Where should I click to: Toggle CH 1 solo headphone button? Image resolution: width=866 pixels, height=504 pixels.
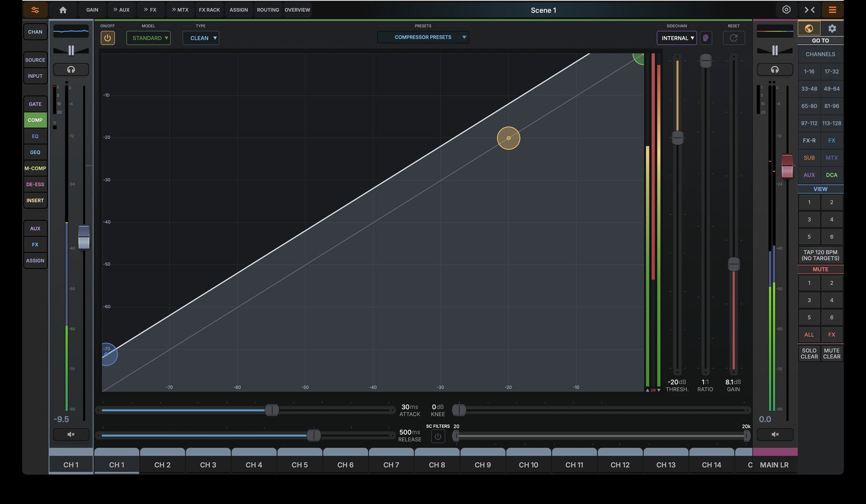71,70
